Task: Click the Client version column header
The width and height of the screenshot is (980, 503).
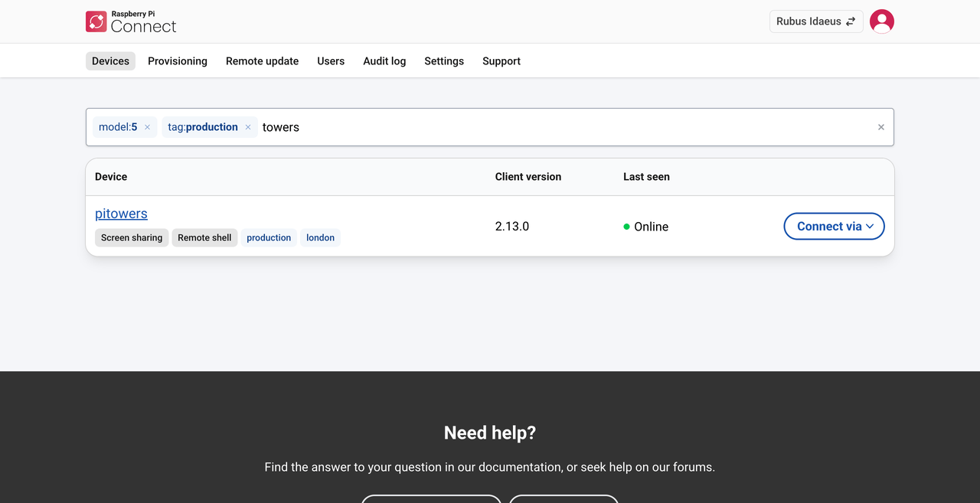Action: point(528,177)
